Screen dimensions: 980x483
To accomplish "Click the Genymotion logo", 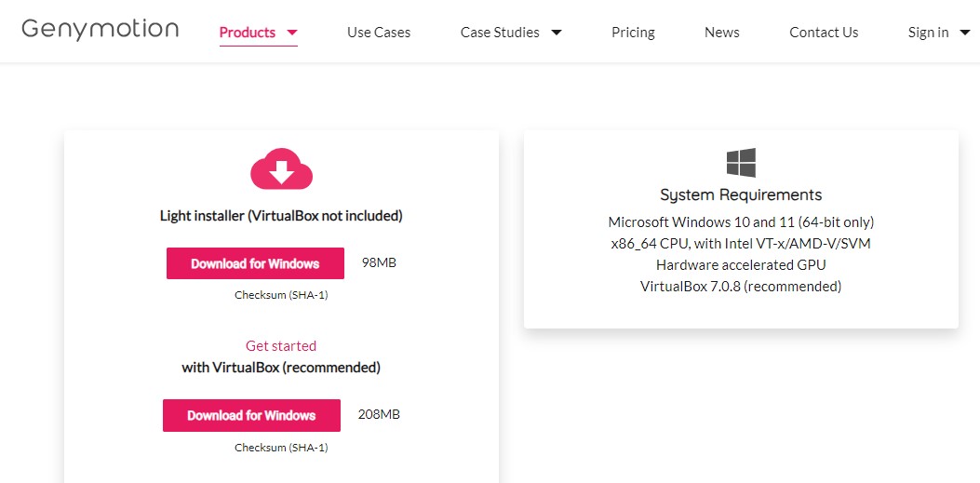I will click(100, 30).
